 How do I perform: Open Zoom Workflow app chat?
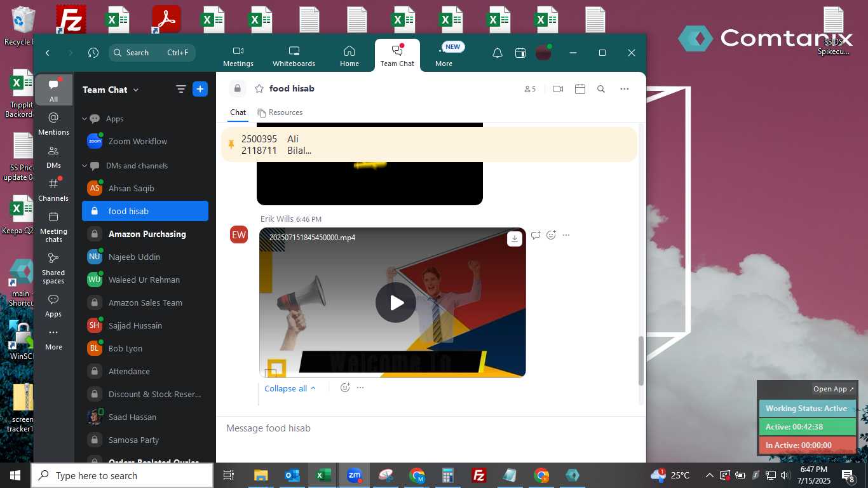coord(146,141)
